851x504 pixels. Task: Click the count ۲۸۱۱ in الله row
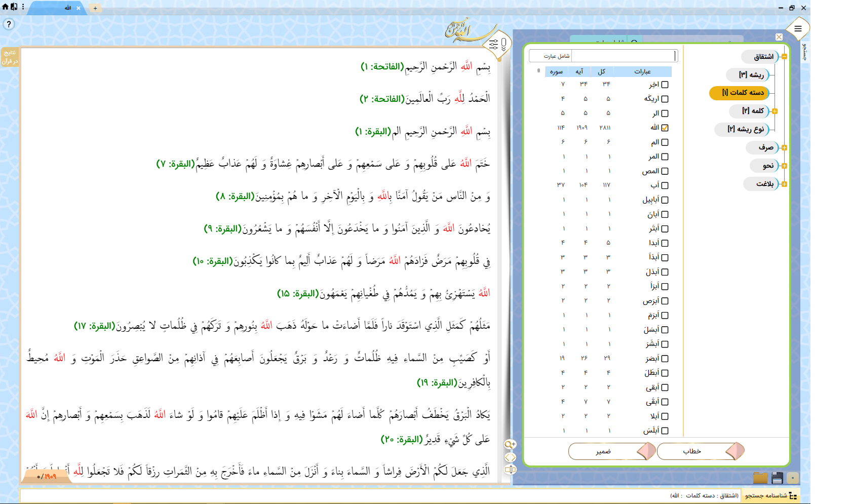point(605,128)
